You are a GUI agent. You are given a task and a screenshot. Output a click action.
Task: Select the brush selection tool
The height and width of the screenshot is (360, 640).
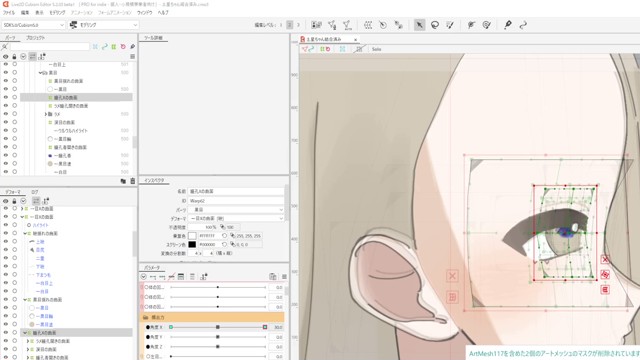coord(450,25)
